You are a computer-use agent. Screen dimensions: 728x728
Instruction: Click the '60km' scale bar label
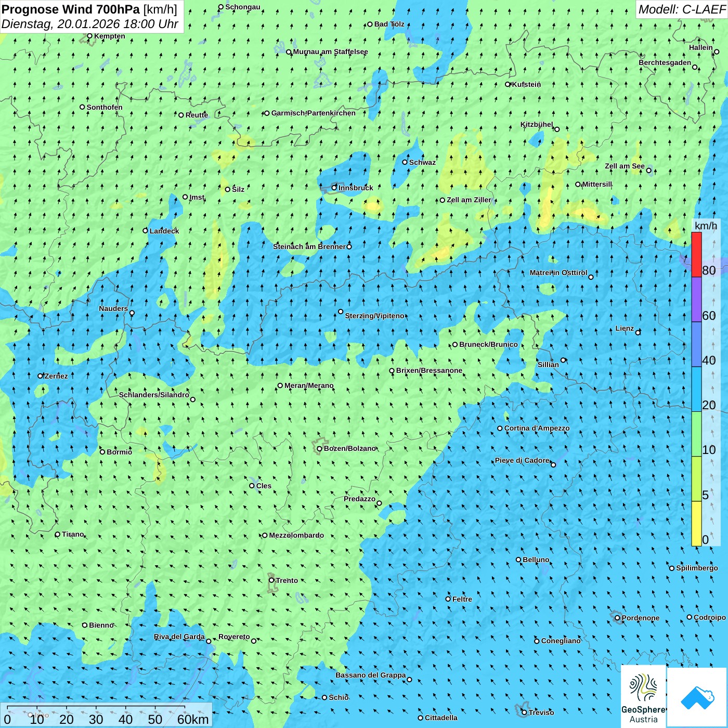tap(193, 719)
